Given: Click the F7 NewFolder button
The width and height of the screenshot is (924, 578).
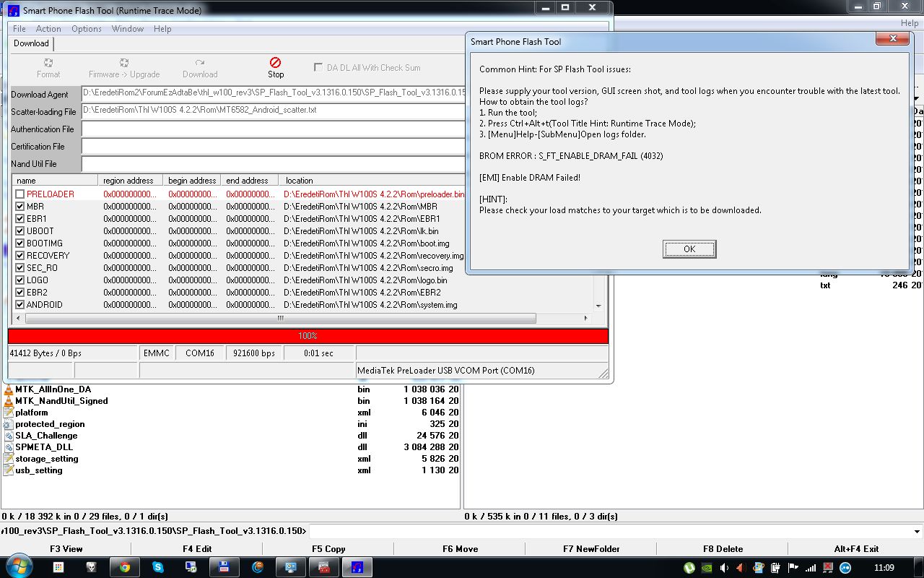Looking at the screenshot, I should coord(591,549).
